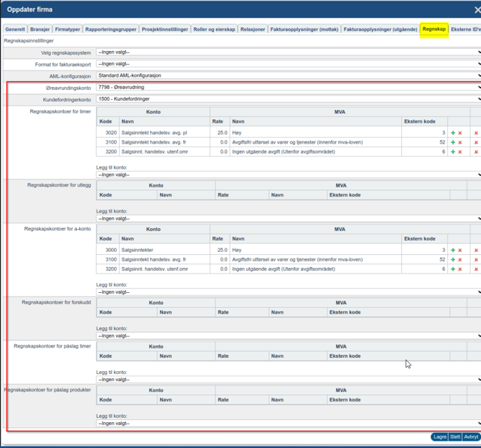Screen dimensions: 481x448
Task: Click green plus on account 3000 Salgsinntekter row
Action: point(453,250)
